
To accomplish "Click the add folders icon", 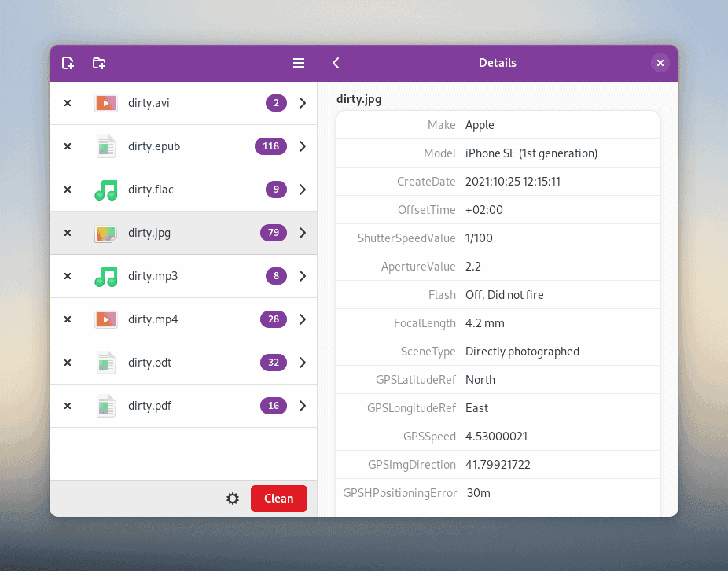I will [x=99, y=63].
